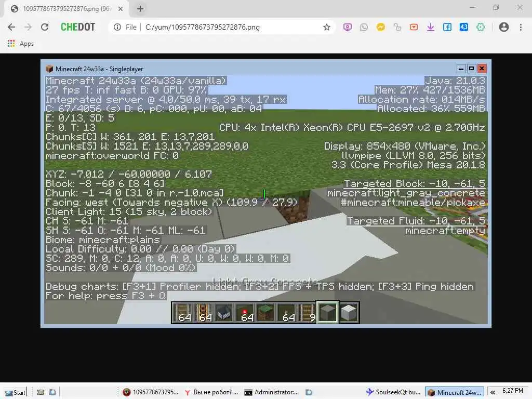Open the purple screen recorder extension
The width and height of the screenshot is (532, 399).
coord(347,27)
